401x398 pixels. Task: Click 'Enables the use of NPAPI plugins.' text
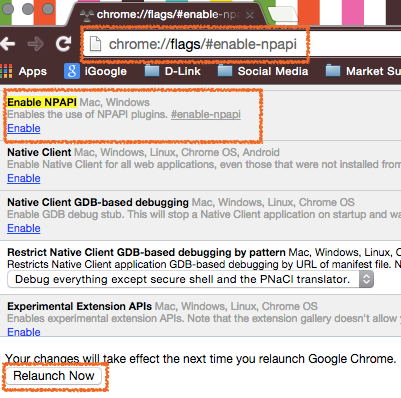point(87,114)
